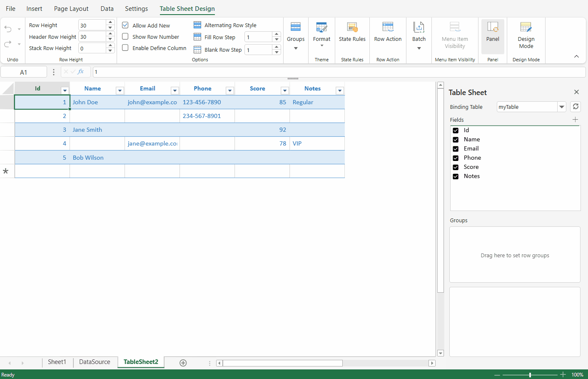The height and width of the screenshot is (379, 588).
Task: Increase the Row Height value
Action: (x=110, y=22)
